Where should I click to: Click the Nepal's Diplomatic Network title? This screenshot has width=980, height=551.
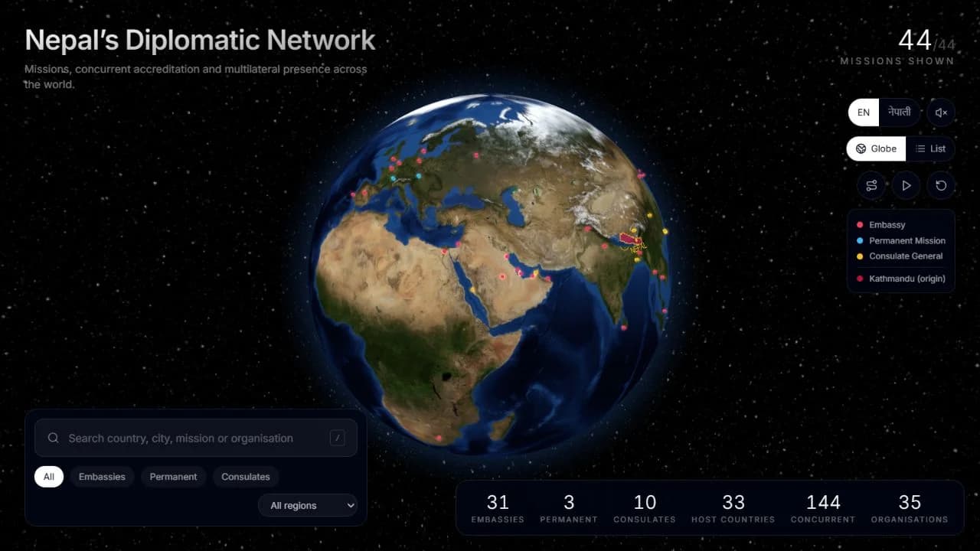pyautogui.click(x=201, y=40)
